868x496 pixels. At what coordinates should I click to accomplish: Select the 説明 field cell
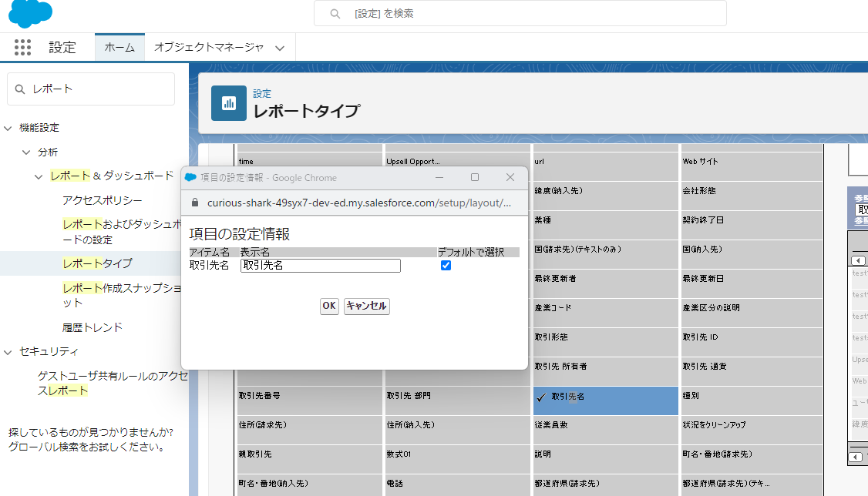(x=606, y=459)
